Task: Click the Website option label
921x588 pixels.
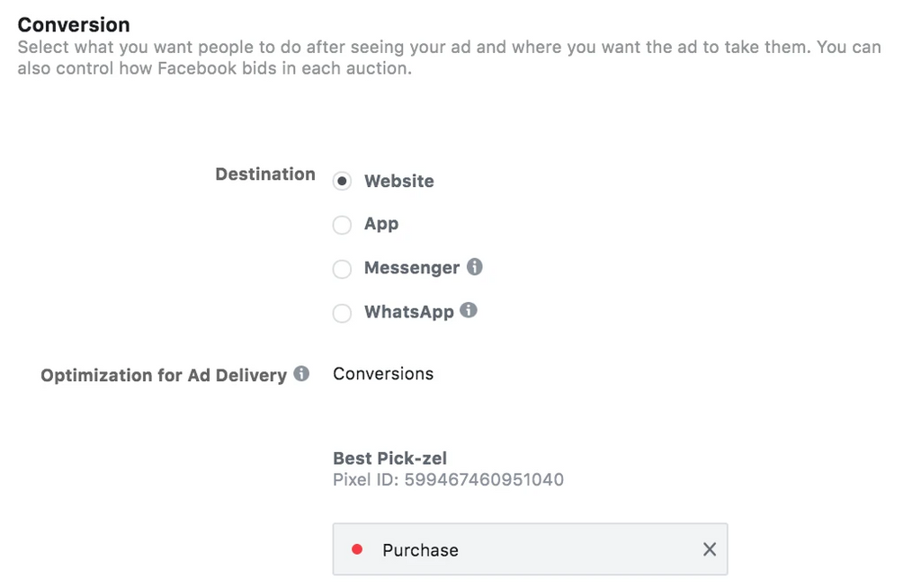Action: 398,181
